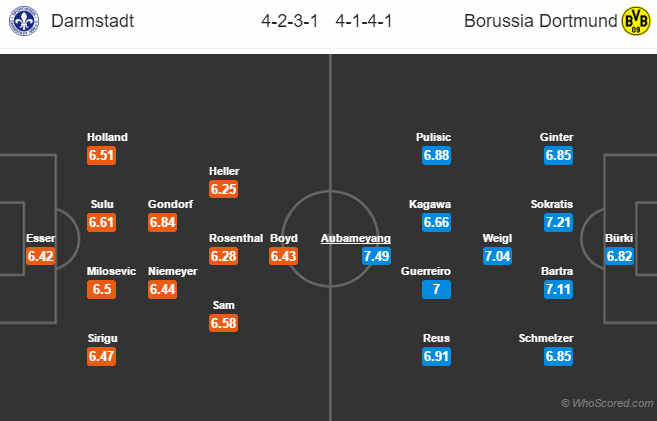Viewport: 657px width, 421px height.
Task: Select player name Rosenthal
Action: [236, 238]
